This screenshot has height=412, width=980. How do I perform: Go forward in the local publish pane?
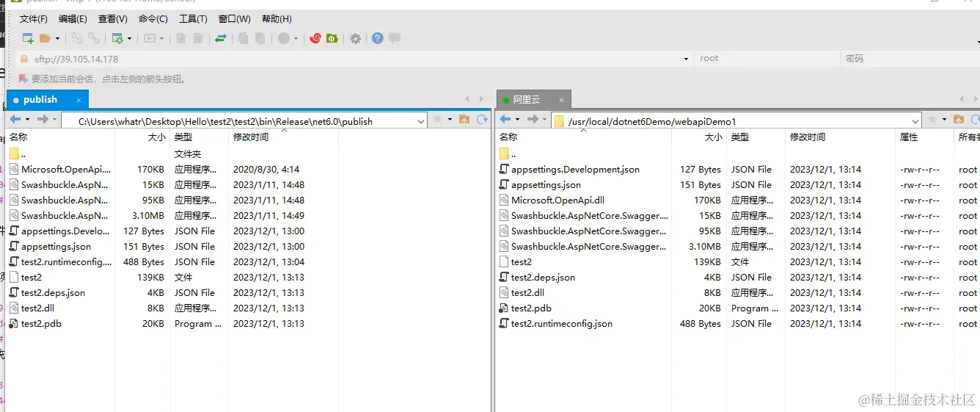43,119
